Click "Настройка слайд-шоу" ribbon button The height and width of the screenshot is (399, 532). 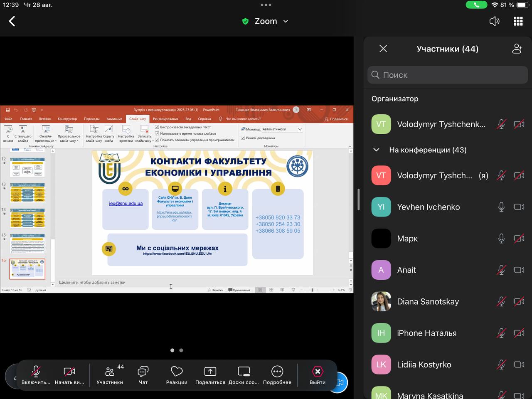click(x=94, y=134)
